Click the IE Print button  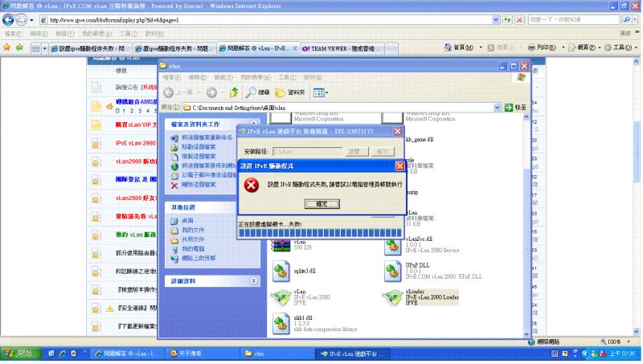tap(542, 47)
